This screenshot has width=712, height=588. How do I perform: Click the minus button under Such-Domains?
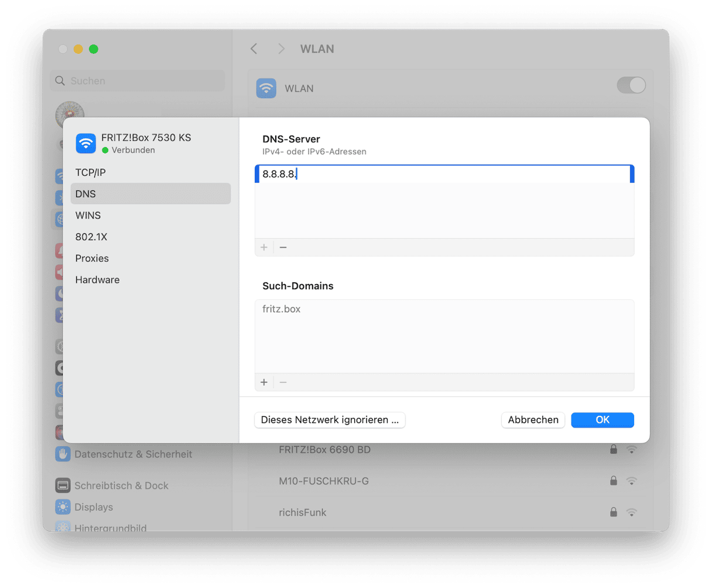click(283, 382)
